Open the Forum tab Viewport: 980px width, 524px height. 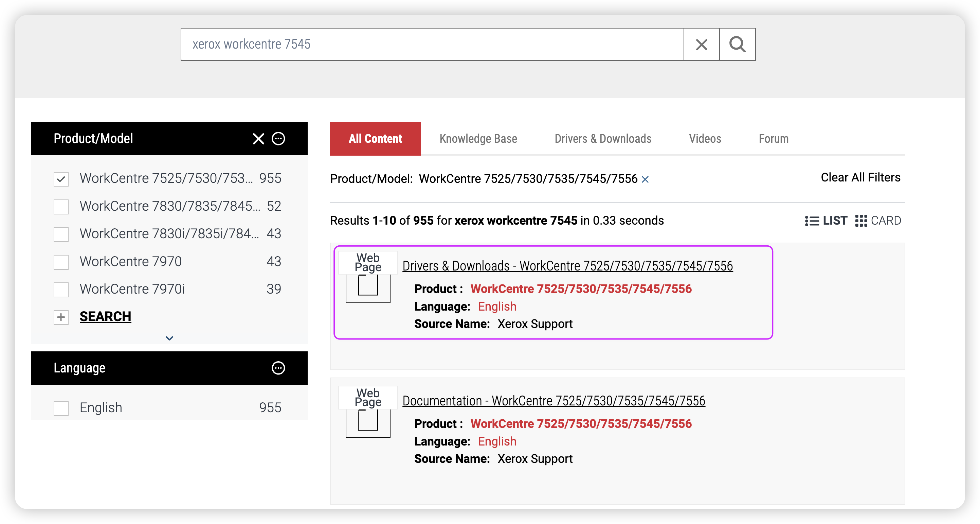pos(774,139)
